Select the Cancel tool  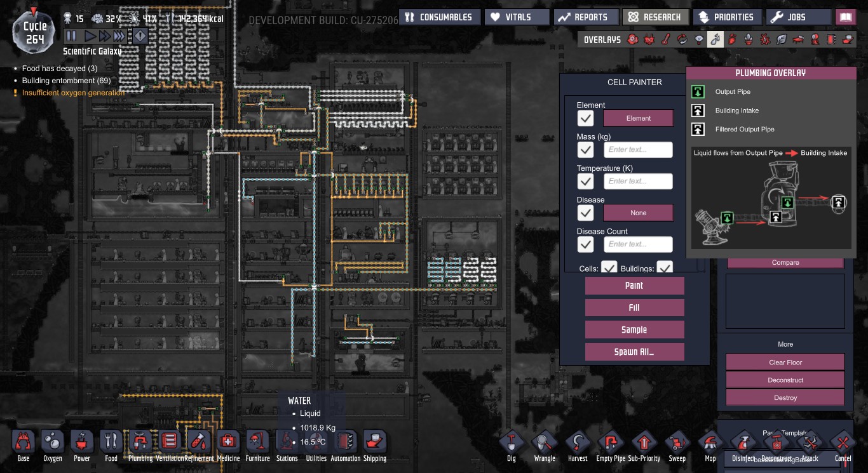coord(843,446)
